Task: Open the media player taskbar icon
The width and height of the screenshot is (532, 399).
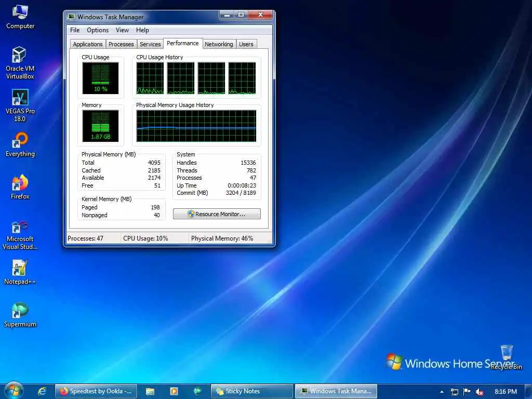Action: (x=174, y=391)
